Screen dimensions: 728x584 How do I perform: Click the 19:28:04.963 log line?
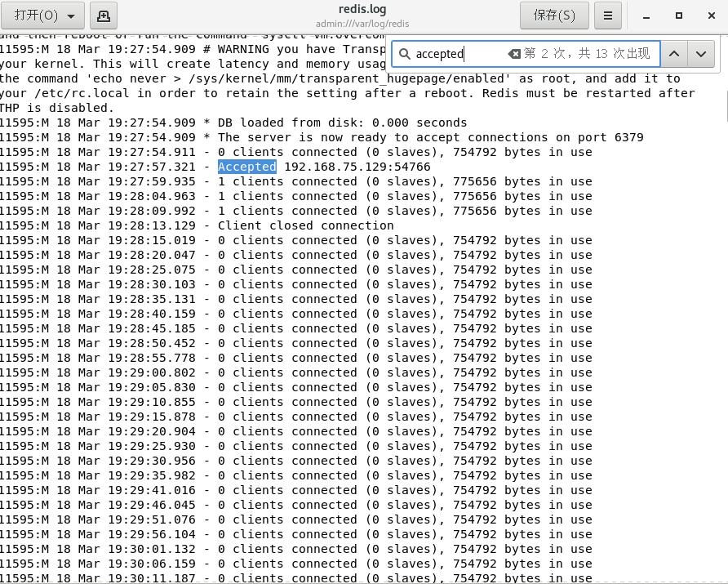click(296, 197)
